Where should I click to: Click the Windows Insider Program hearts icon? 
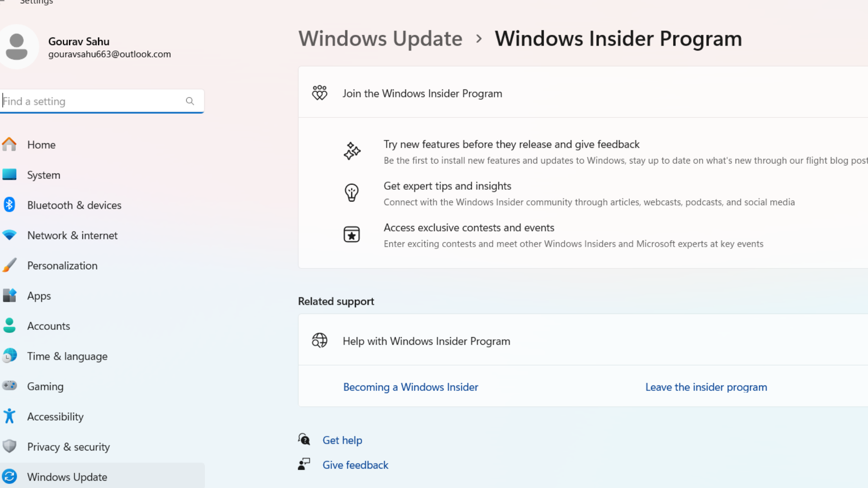319,93
